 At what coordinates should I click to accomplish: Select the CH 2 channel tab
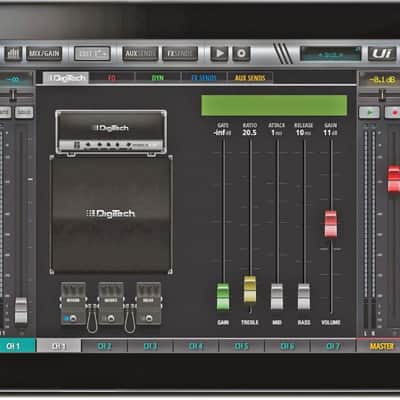(x=104, y=346)
